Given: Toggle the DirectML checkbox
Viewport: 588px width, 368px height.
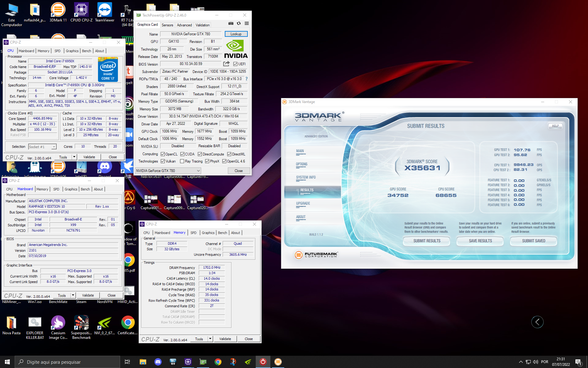Looking at the screenshot, I should tap(229, 154).
